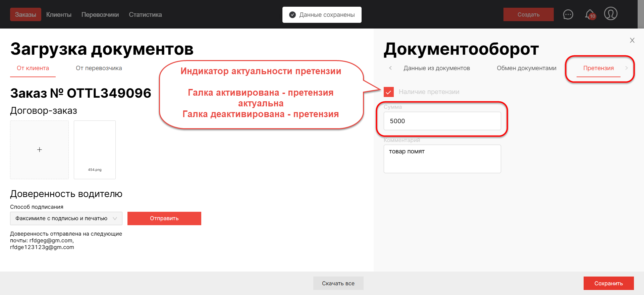
Task: Open the 454.png file thumbnail
Action: pos(95,150)
